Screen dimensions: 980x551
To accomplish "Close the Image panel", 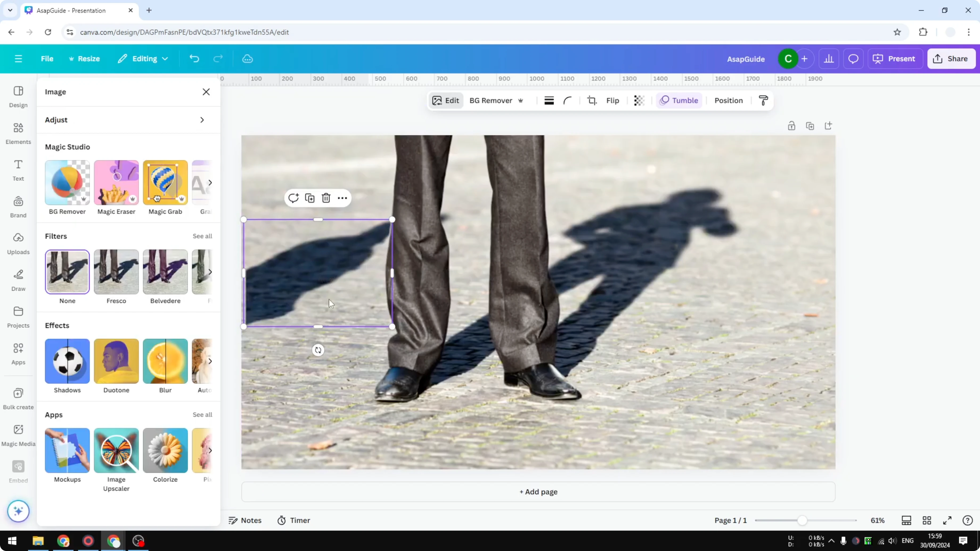I will (x=206, y=92).
